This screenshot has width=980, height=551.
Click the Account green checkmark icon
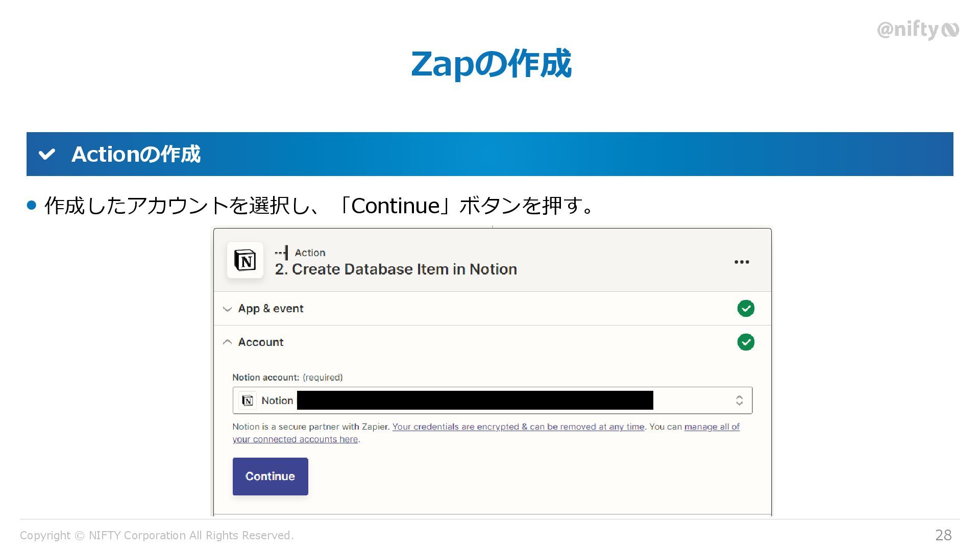point(746,342)
